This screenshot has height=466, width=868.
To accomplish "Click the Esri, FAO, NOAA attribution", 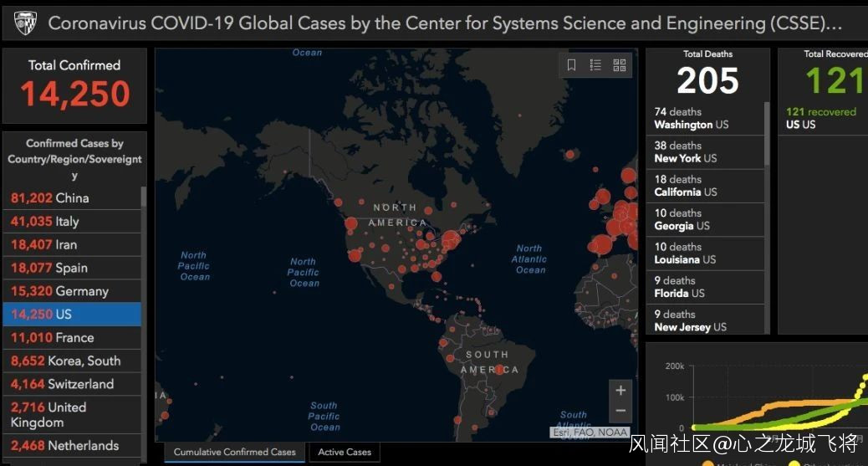I will pos(590,433).
